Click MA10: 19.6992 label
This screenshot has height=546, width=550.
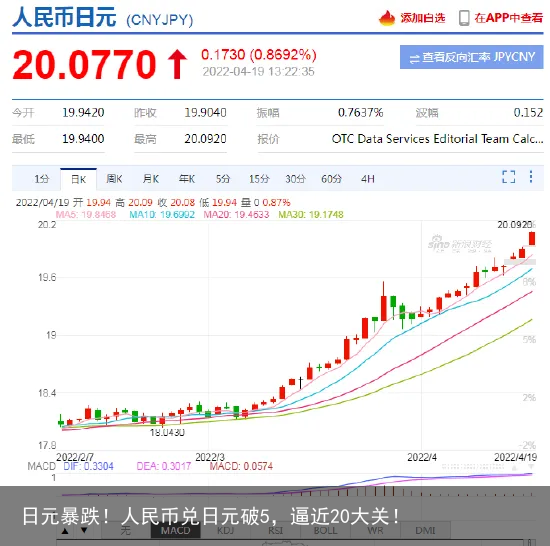pyautogui.click(x=162, y=214)
